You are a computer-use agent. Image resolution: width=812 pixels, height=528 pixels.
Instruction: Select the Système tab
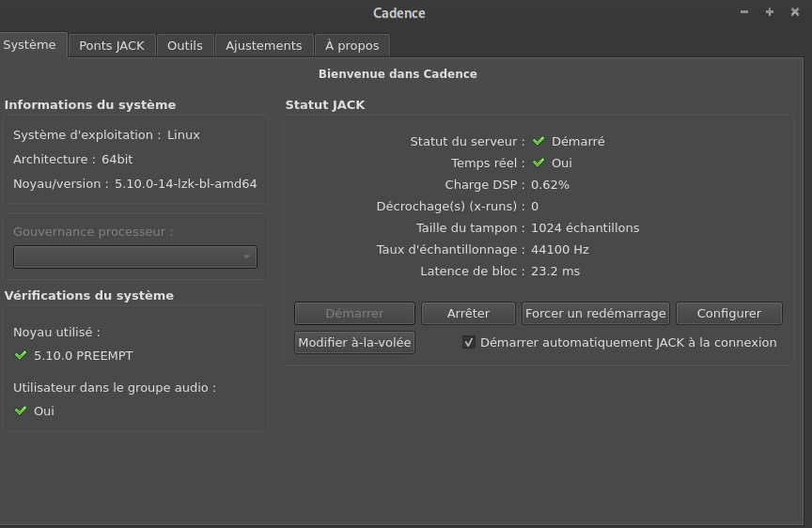click(x=30, y=44)
